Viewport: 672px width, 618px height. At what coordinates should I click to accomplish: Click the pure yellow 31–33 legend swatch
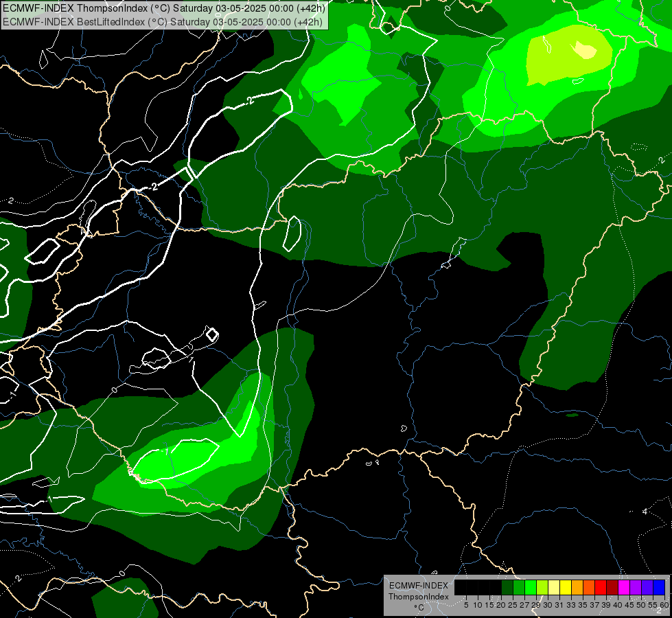click(x=566, y=587)
